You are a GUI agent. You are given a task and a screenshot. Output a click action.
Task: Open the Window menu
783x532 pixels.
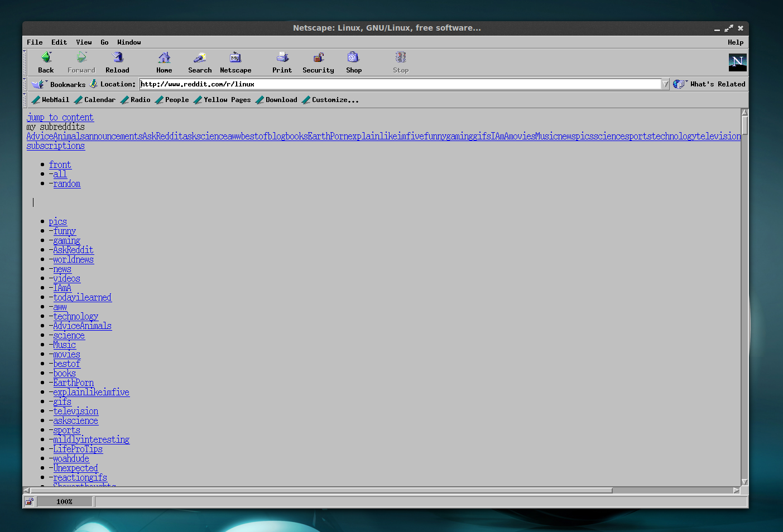coord(129,42)
